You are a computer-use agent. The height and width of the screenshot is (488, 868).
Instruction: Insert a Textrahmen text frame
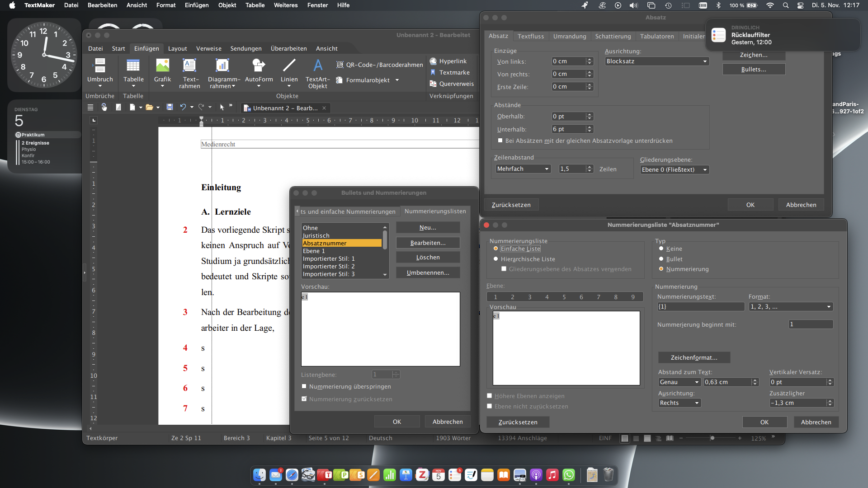click(189, 66)
